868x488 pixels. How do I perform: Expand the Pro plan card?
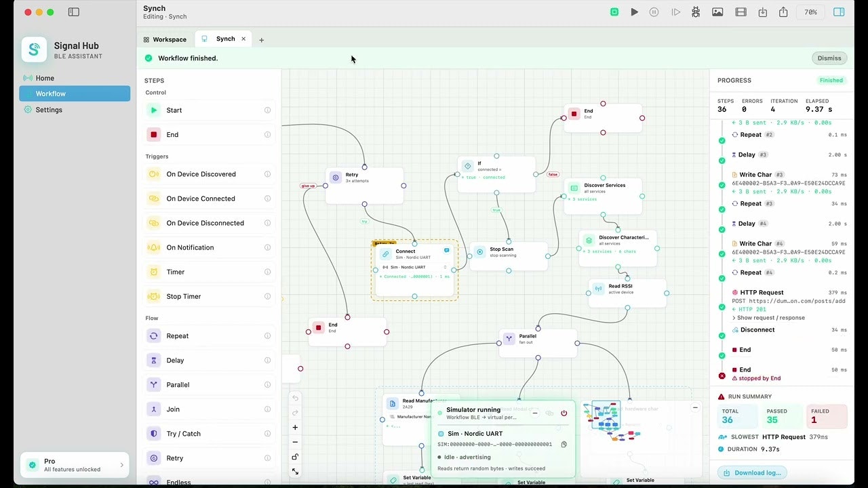75,465
